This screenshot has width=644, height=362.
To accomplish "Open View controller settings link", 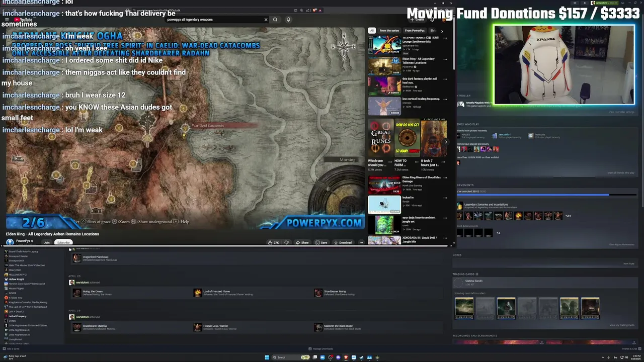I will (x=621, y=112).
